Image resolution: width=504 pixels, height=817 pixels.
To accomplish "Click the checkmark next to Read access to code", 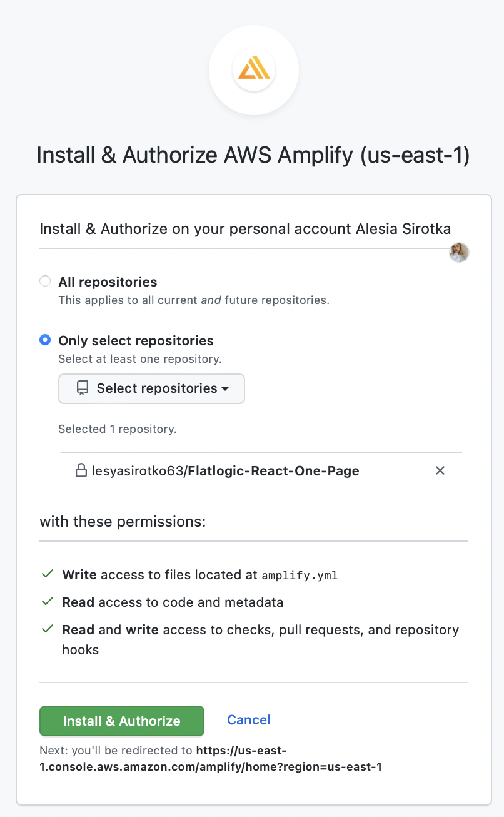I will (47, 602).
